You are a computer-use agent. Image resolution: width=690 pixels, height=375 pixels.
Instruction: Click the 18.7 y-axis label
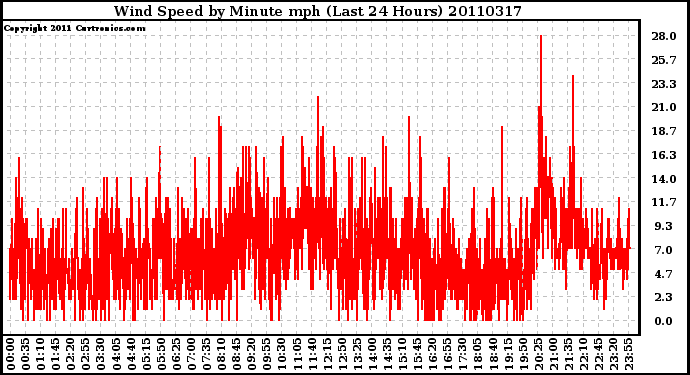pos(664,131)
